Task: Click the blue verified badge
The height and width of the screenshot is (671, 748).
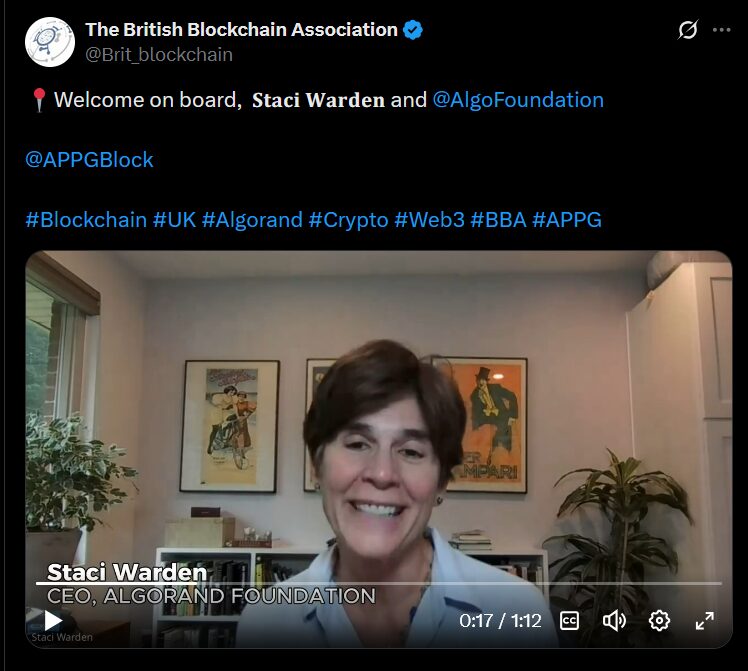Action: 413,30
